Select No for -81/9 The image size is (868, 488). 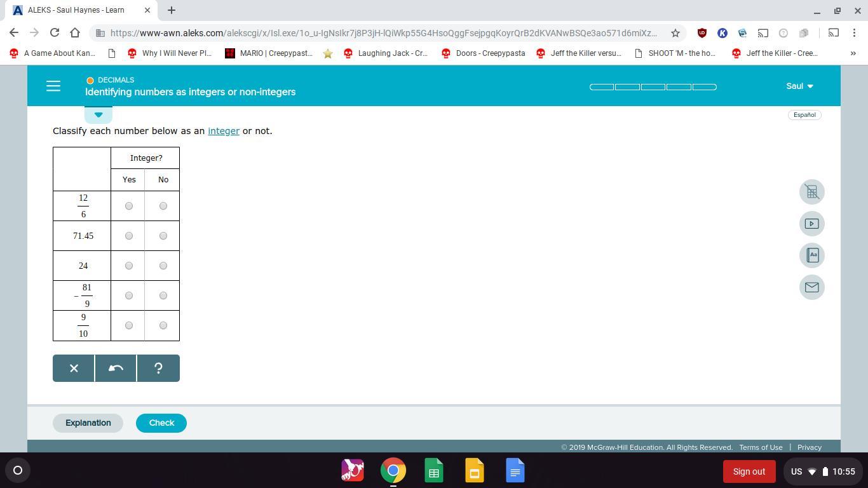[163, 295]
